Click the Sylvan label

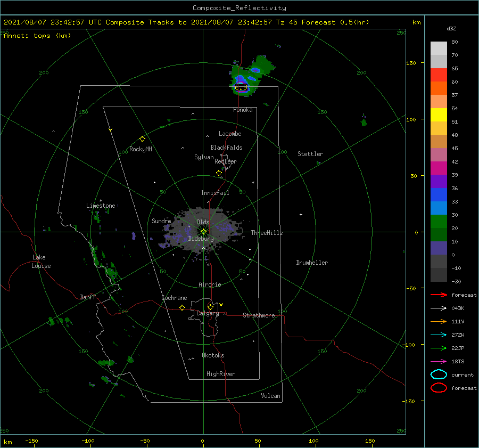click(x=204, y=157)
